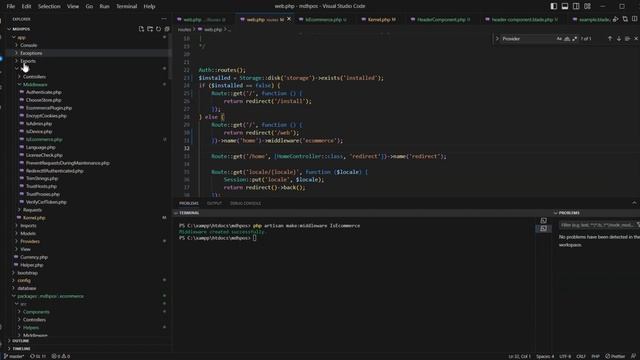Toggle Use Regular Expression in find widget
Screen dimensions: 640x360
click(574, 39)
